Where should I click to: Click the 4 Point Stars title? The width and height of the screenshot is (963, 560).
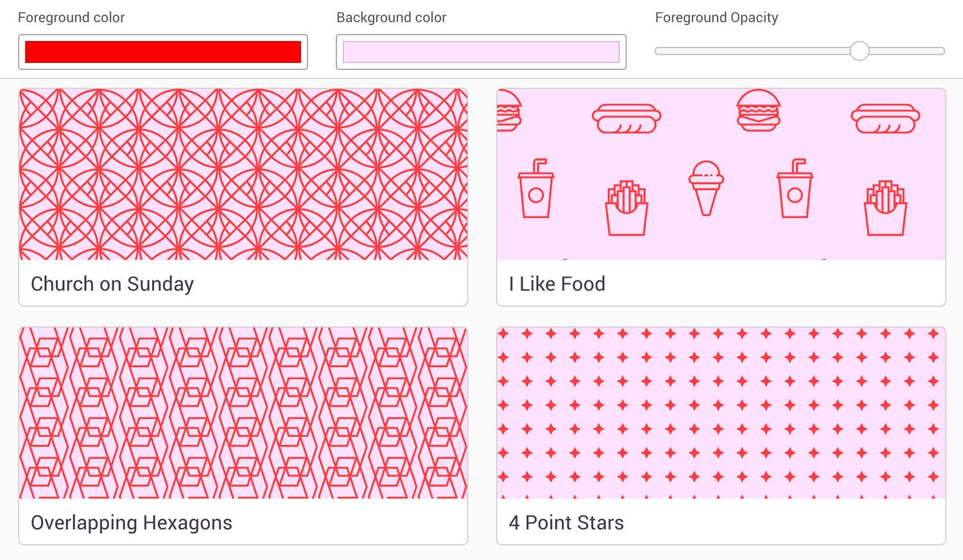coord(566,523)
